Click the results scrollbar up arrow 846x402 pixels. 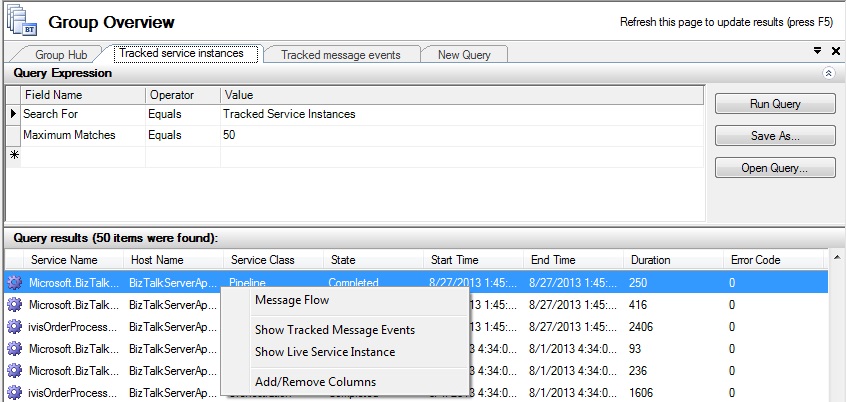pos(837,257)
